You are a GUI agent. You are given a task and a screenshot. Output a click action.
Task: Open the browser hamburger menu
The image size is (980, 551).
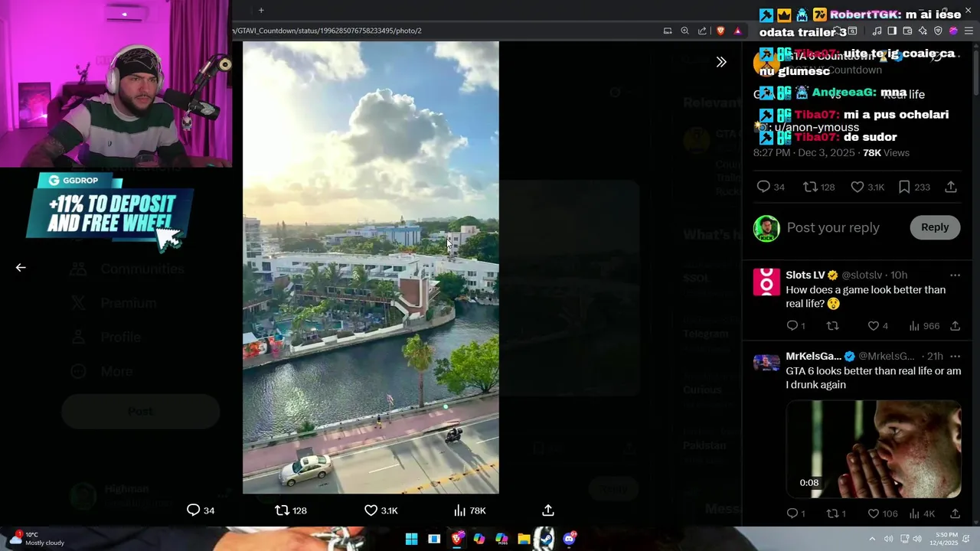coord(969,31)
